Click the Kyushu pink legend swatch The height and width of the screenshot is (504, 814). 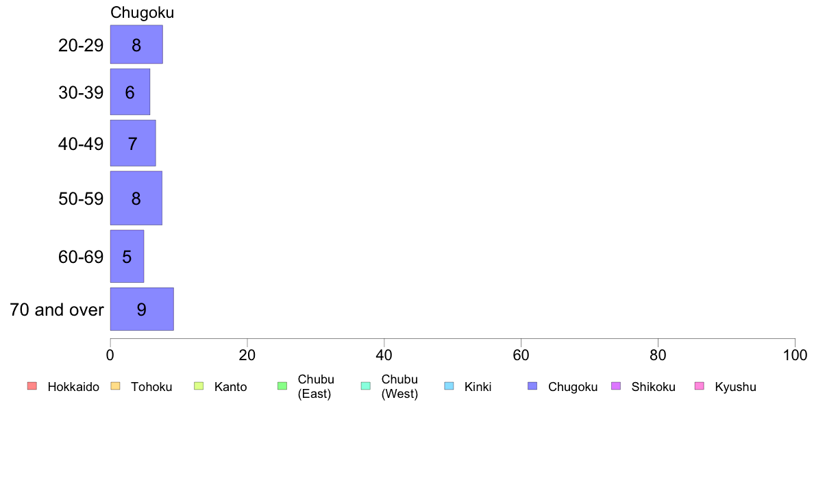click(x=700, y=386)
